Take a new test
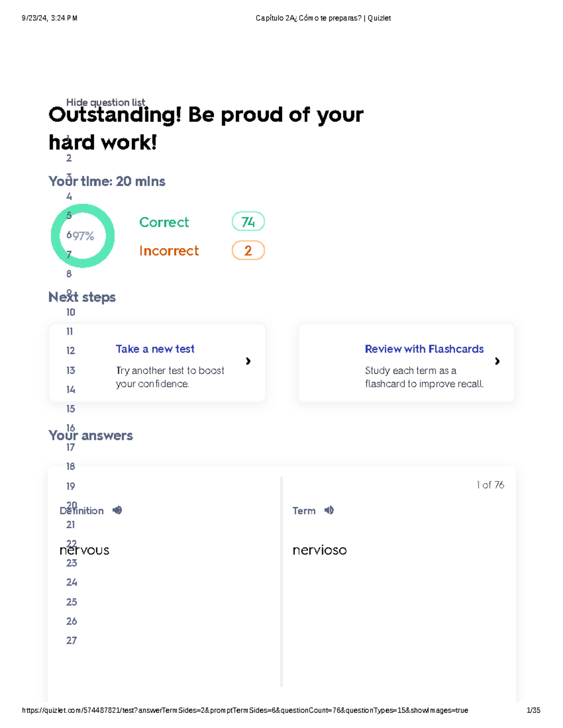This screenshot has width=563, height=728. (155, 349)
